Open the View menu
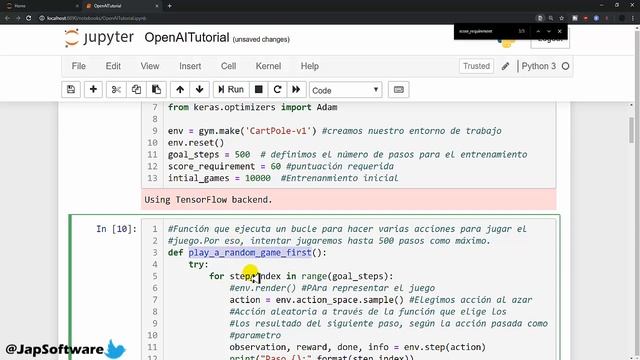The width and height of the screenshot is (640, 360). pos(150,66)
